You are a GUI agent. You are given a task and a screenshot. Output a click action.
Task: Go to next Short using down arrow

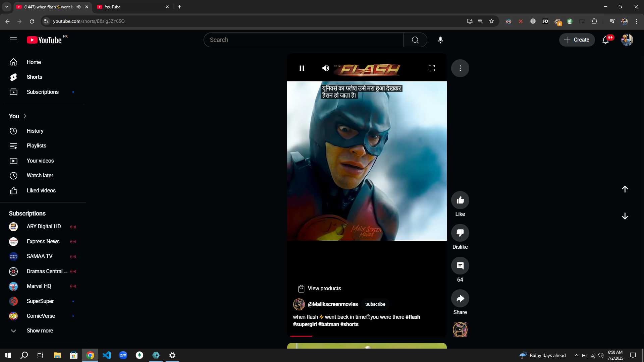coord(625,216)
